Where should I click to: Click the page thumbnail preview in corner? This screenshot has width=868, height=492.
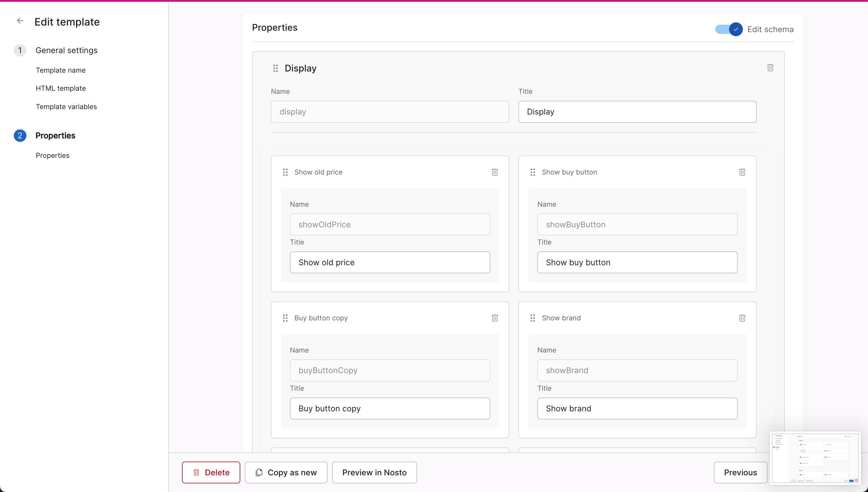click(x=815, y=458)
